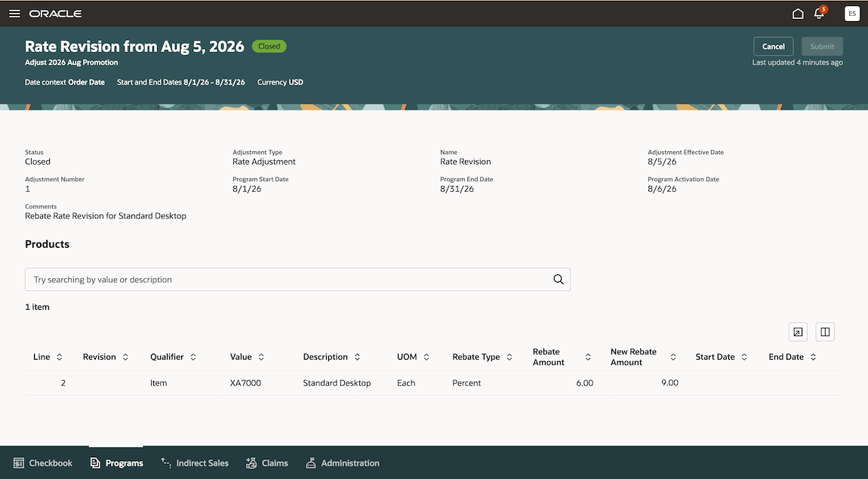Click the Oracle logo

[x=55, y=14]
